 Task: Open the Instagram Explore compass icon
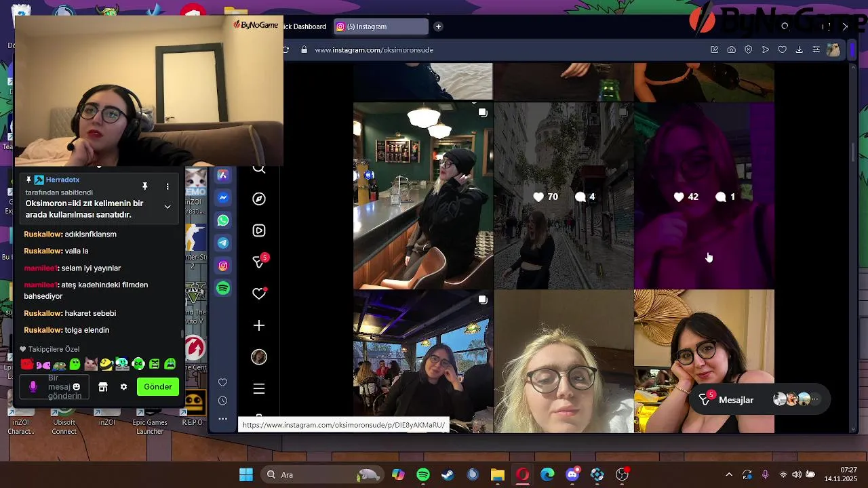[x=259, y=199]
